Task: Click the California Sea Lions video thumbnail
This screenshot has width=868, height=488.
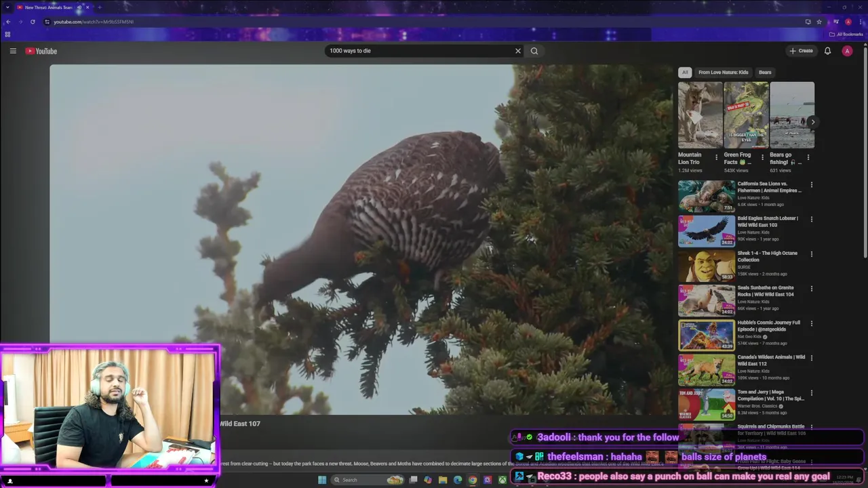Action: 707,196
